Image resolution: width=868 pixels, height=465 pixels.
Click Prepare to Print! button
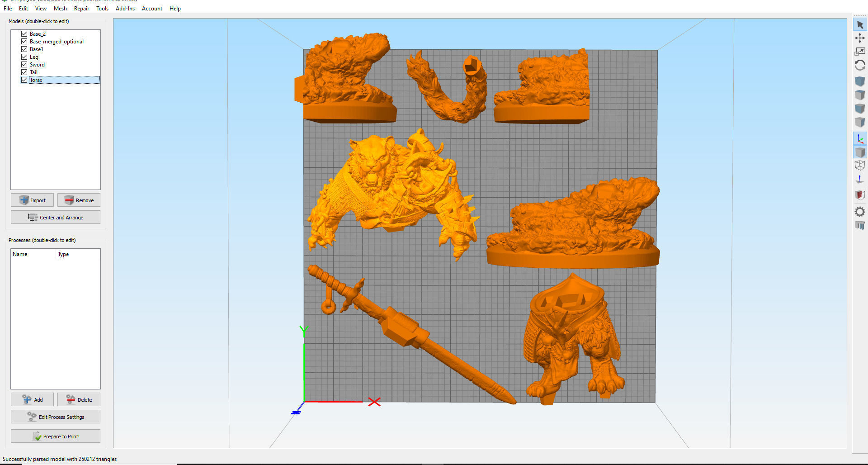coord(56,436)
